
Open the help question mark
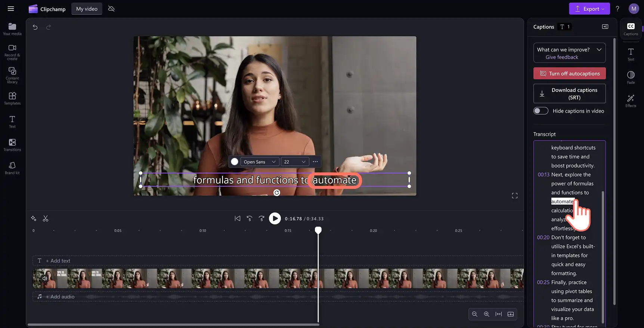click(x=617, y=9)
